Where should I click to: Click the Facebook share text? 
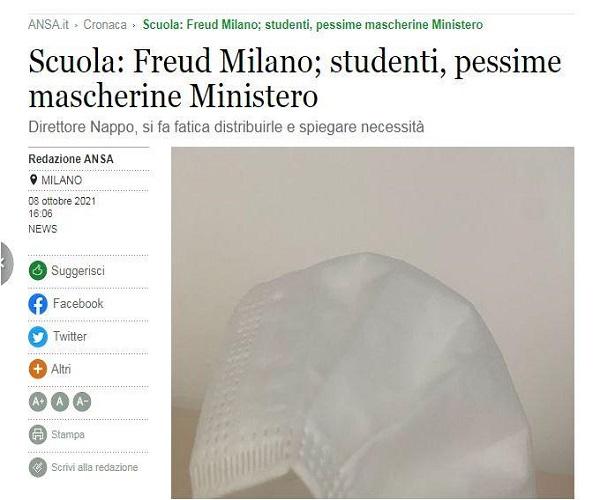pos(78,303)
